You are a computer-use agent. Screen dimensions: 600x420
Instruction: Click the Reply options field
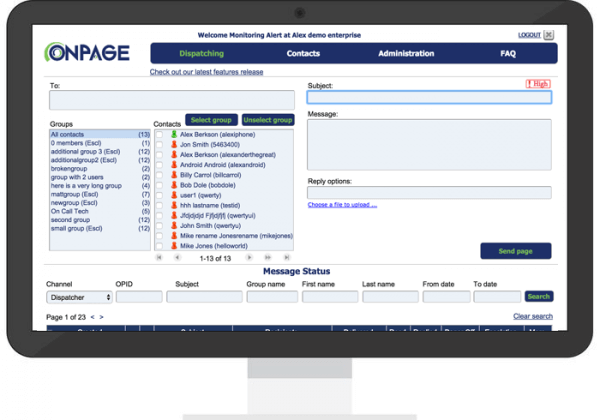tap(429, 192)
